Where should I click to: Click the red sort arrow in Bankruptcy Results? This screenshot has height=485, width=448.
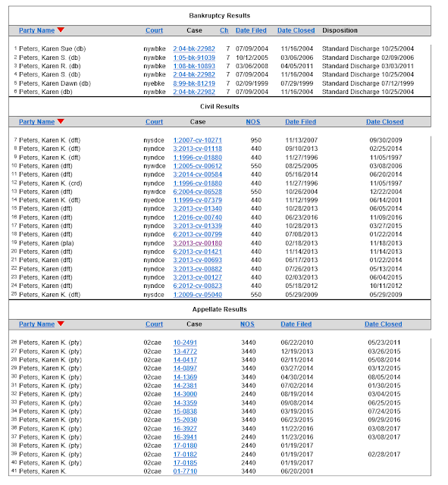(61, 30)
